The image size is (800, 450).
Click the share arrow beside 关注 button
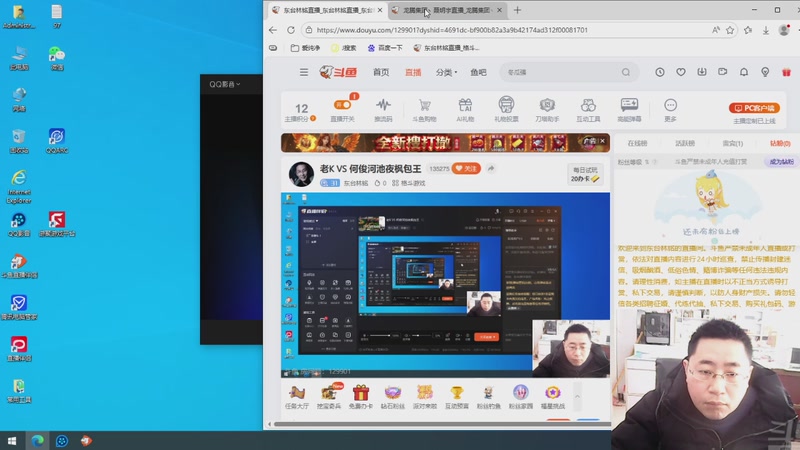[491, 168]
